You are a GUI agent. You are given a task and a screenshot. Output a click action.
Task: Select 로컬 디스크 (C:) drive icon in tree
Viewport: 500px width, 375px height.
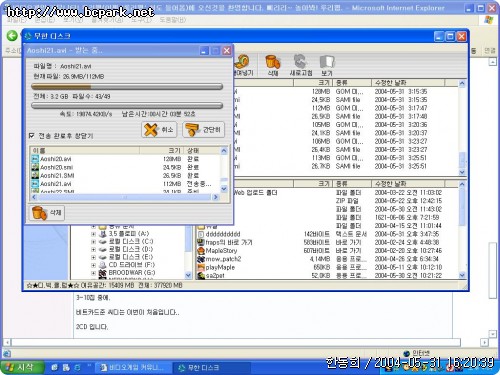[x=103, y=242]
